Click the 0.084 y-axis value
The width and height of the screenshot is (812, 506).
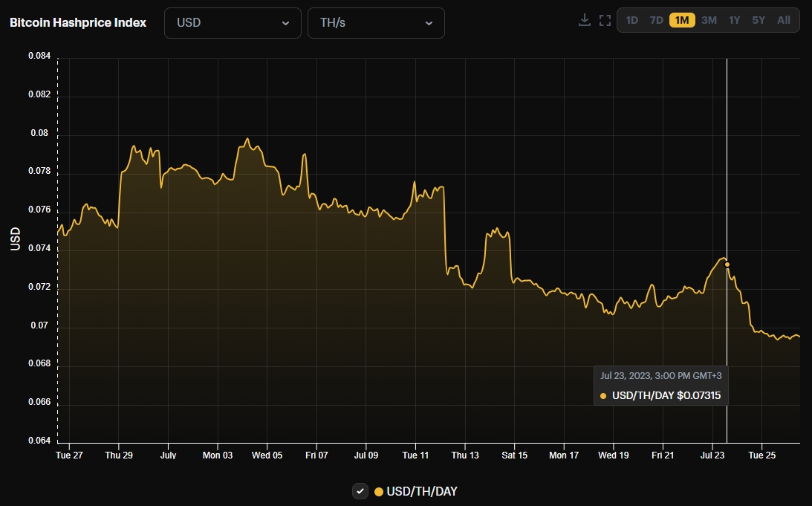39,56
